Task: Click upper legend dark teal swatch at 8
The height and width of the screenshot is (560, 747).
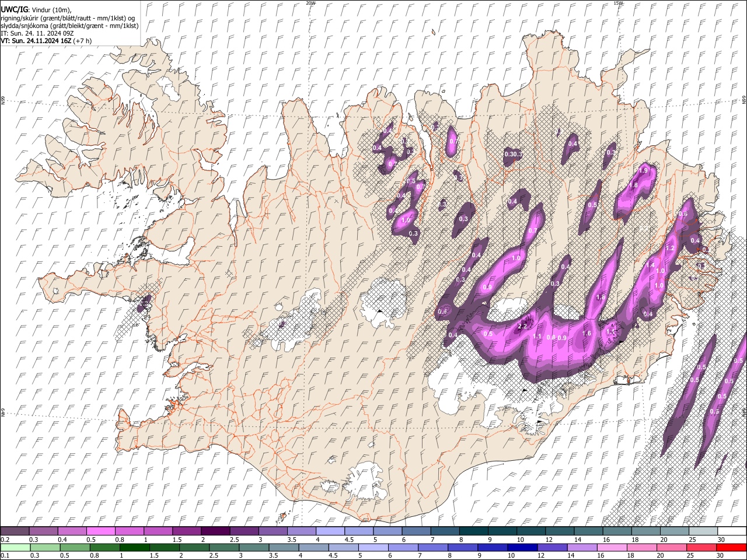Action: pos(473,531)
